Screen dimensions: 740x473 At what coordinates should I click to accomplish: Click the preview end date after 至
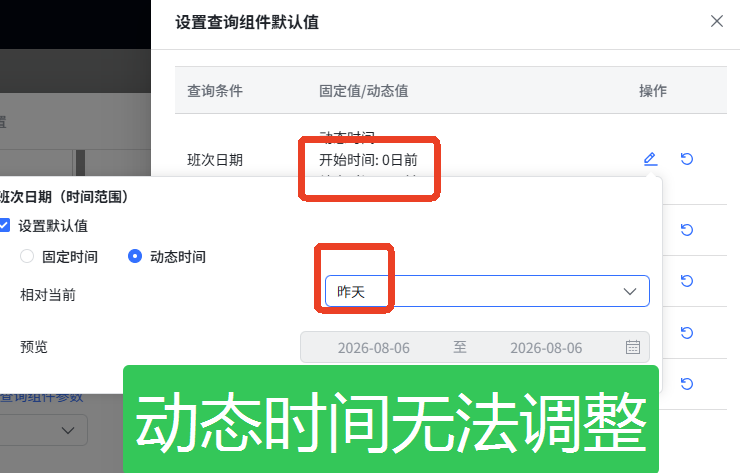[546, 348]
